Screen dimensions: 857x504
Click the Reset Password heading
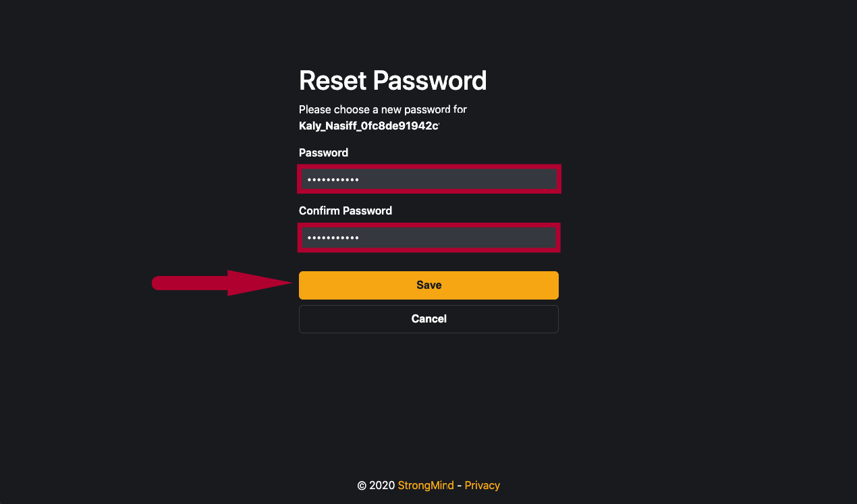[393, 81]
